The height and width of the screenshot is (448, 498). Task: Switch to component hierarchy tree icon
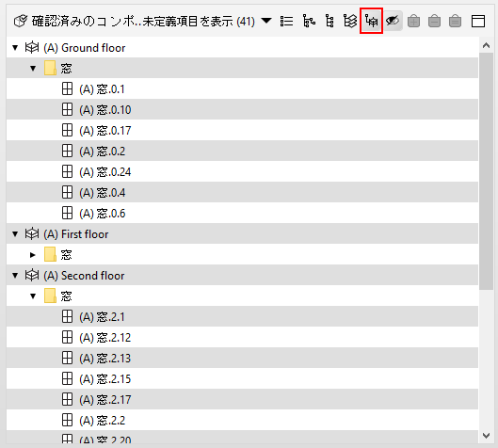click(x=329, y=22)
